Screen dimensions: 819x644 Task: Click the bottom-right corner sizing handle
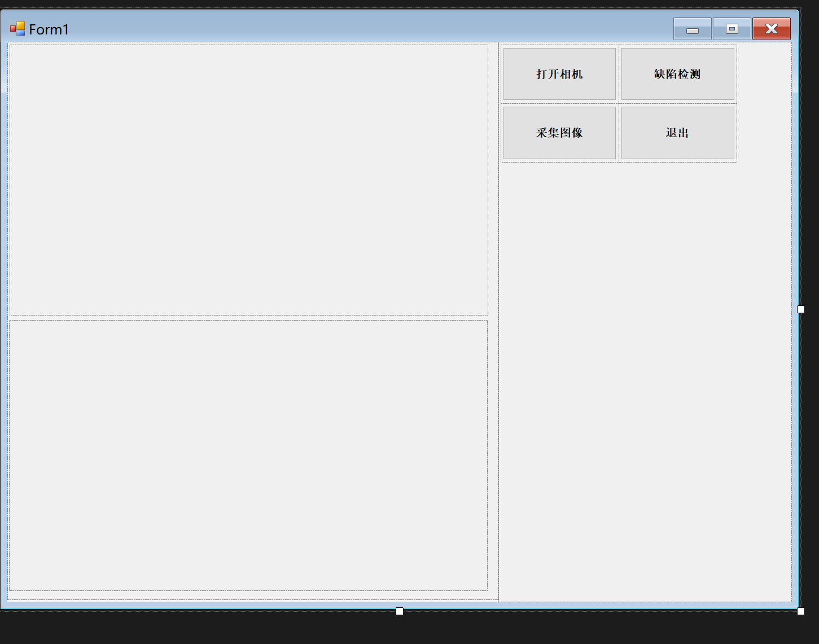pyautogui.click(x=801, y=611)
